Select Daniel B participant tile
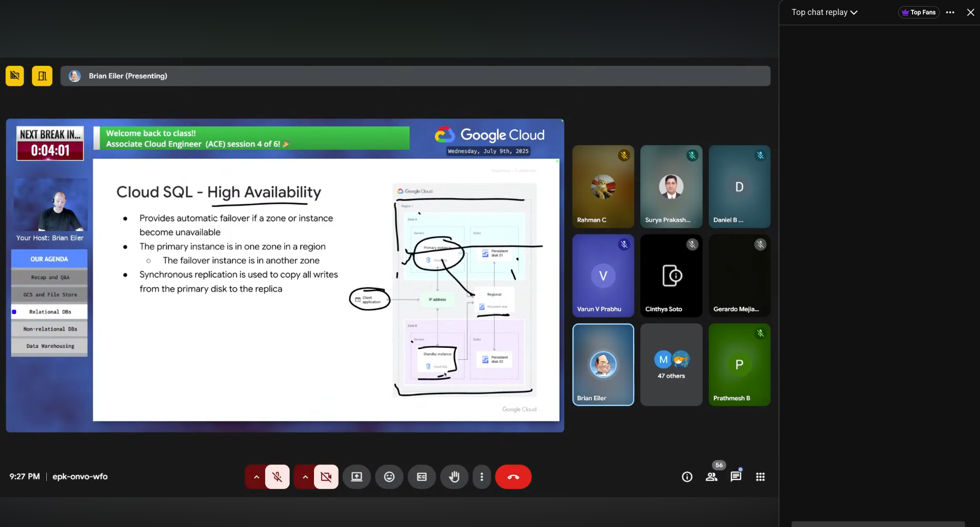Screen dimensions: 980x527 [739, 187]
